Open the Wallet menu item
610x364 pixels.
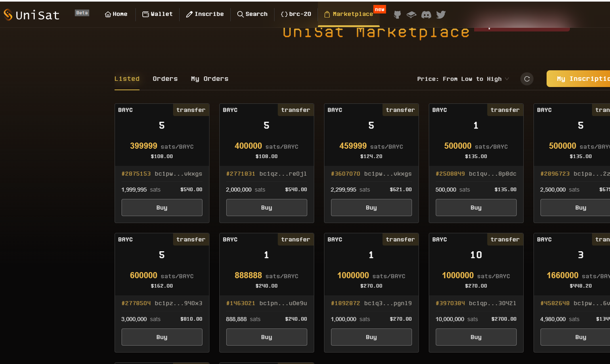tap(158, 14)
